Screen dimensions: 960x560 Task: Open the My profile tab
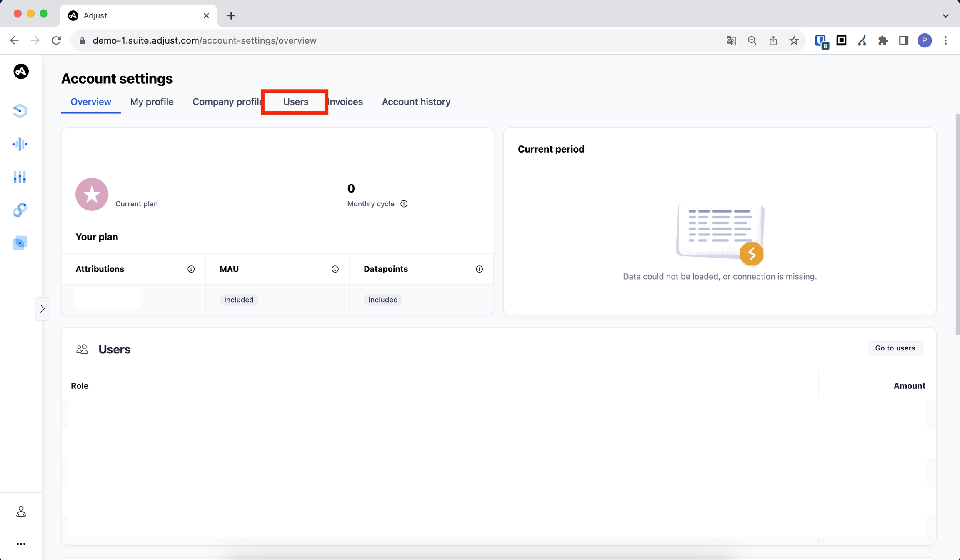(x=152, y=102)
